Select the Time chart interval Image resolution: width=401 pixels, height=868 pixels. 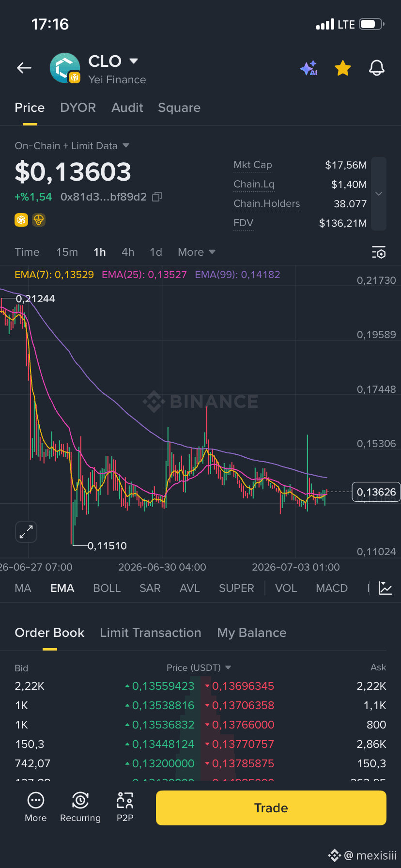27,252
